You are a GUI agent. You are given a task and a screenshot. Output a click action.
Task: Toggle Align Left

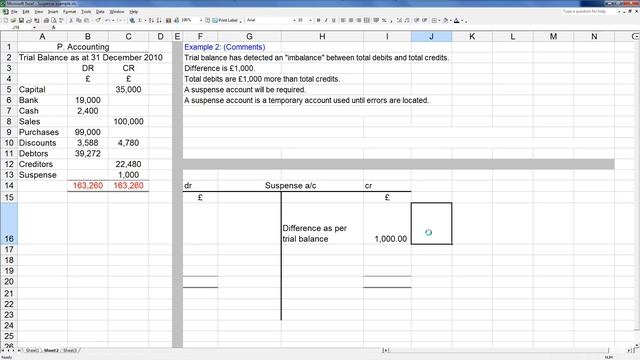(343, 20)
